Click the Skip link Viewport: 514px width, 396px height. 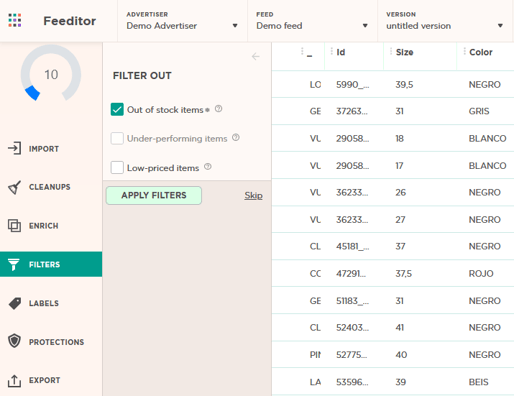[253, 195]
